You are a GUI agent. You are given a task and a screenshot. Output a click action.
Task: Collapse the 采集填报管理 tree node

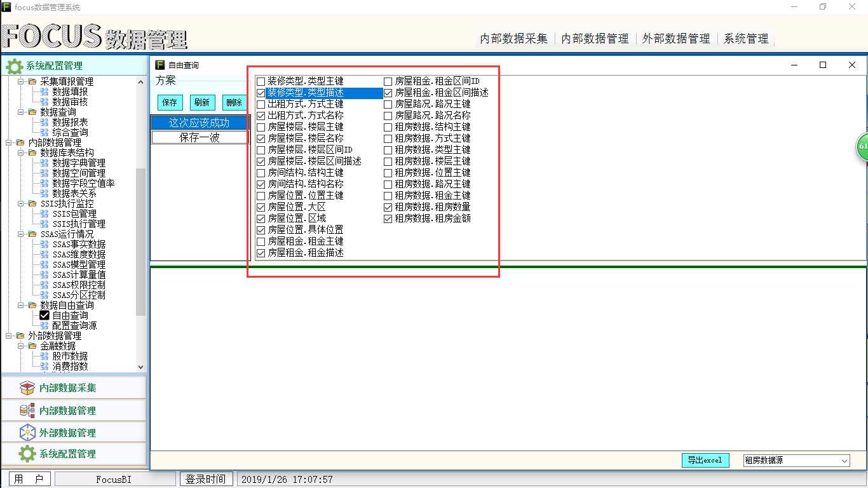pos(20,81)
